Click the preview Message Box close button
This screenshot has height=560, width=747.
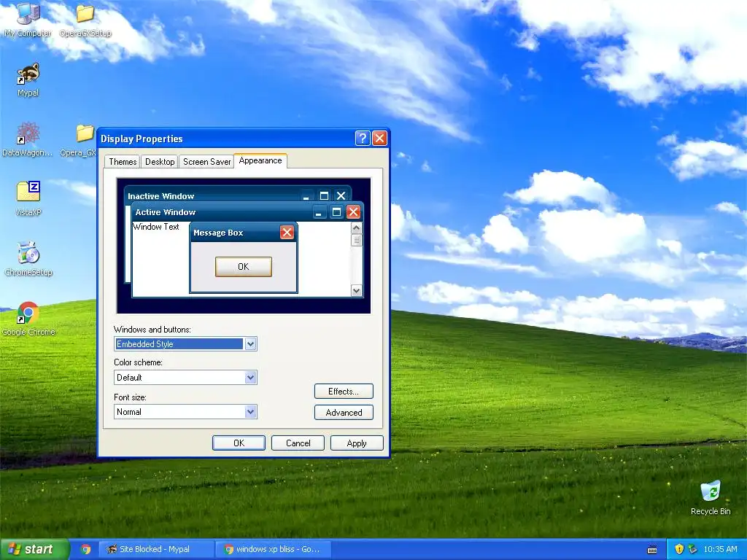287,233
